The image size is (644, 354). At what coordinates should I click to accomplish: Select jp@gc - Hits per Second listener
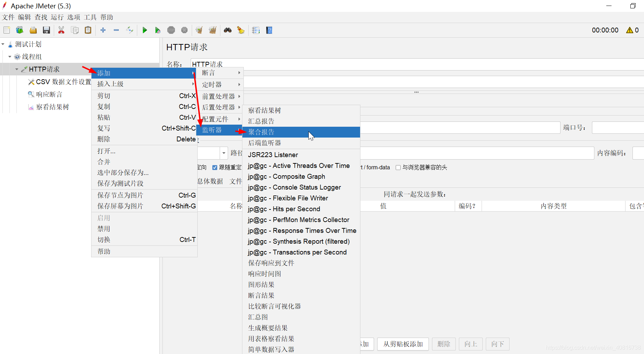click(301, 209)
